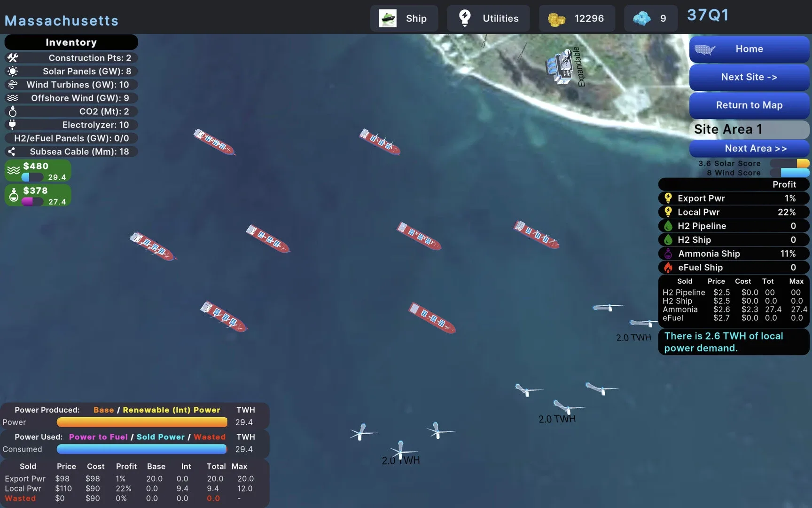Click the orange Power produced bar
The image size is (812, 508).
click(142, 422)
